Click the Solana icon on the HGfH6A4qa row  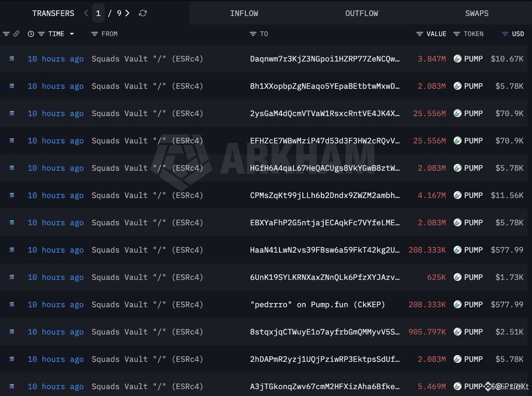pos(12,168)
